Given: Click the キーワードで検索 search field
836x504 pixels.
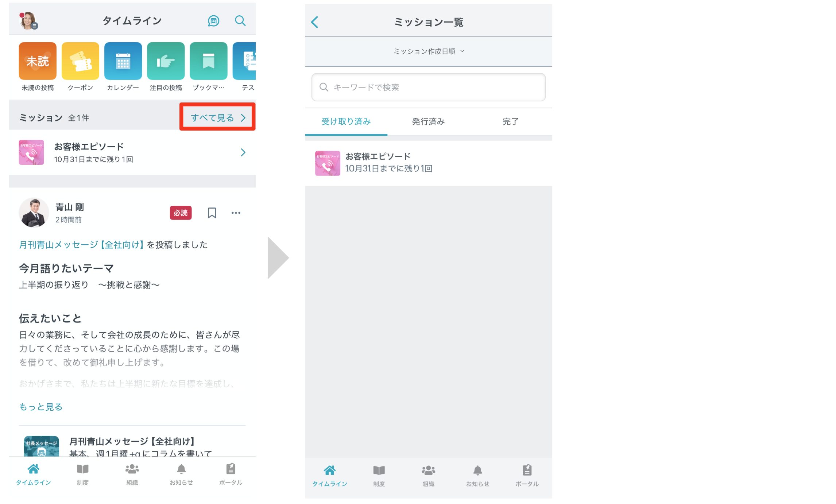Looking at the screenshot, I should [x=428, y=87].
